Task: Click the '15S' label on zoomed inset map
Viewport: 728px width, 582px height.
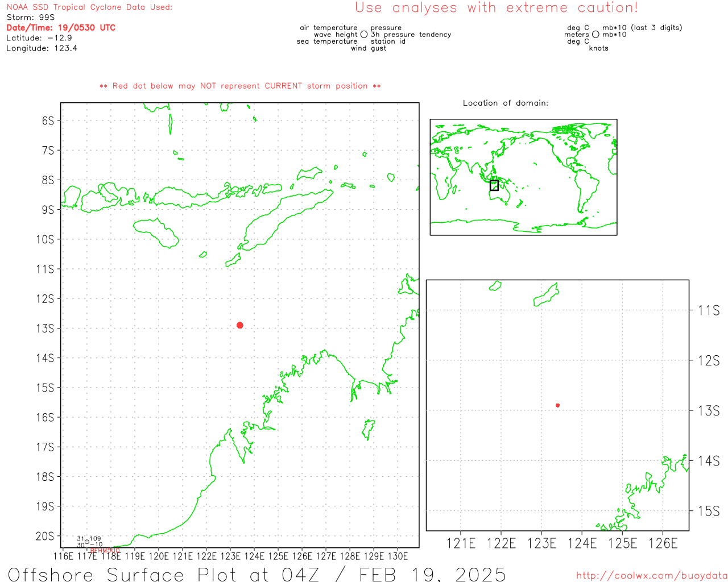Action: [x=709, y=511]
